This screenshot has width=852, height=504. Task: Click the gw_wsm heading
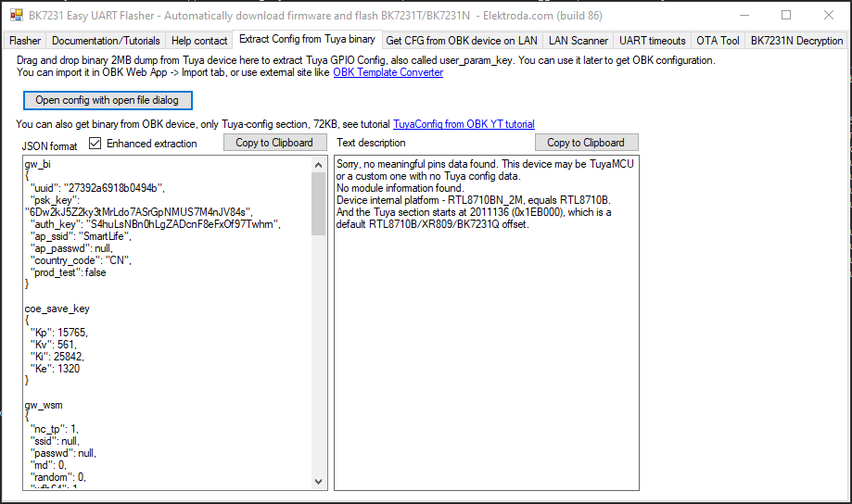[x=44, y=405]
